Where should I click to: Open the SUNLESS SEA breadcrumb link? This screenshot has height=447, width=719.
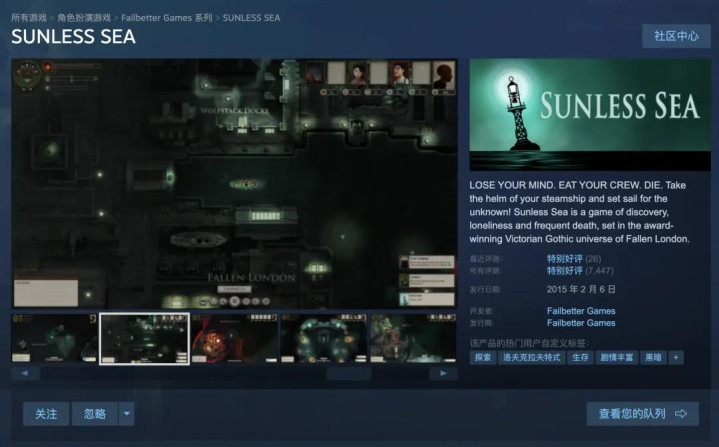click(x=251, y=18)
